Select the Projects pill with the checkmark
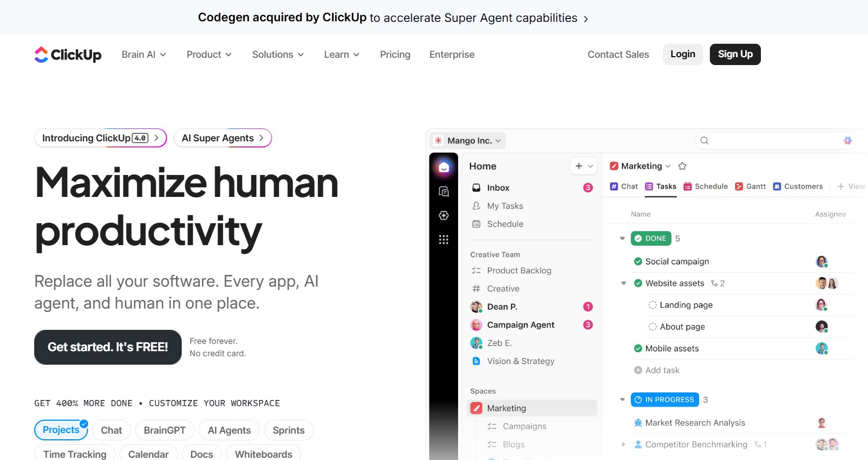The image size is (868, 460). click(61, 430)
